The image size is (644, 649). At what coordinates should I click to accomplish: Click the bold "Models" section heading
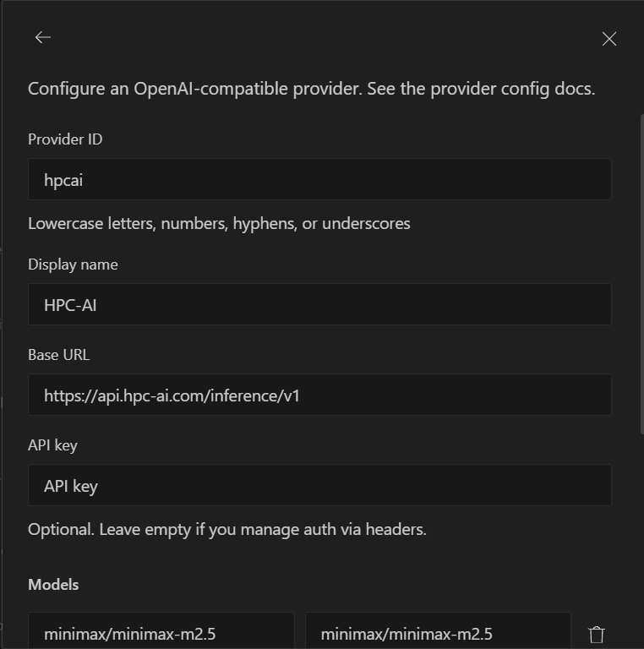tap(53, 585)
